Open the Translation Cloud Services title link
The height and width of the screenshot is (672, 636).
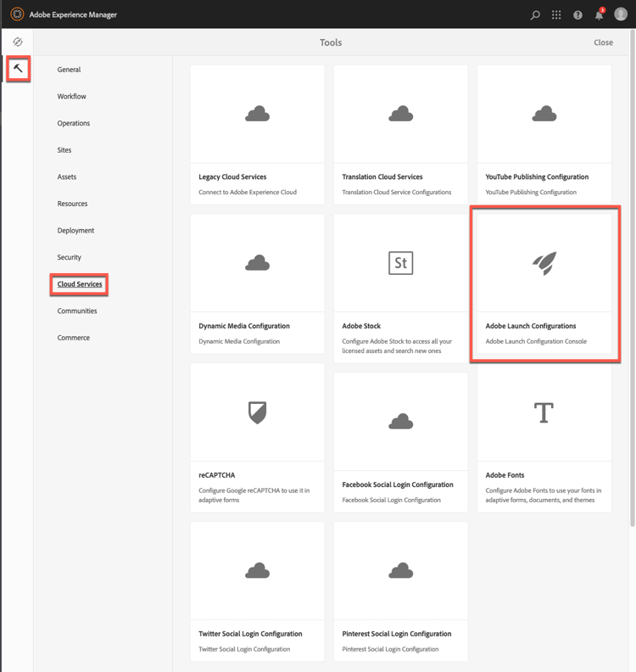[382, 177]
